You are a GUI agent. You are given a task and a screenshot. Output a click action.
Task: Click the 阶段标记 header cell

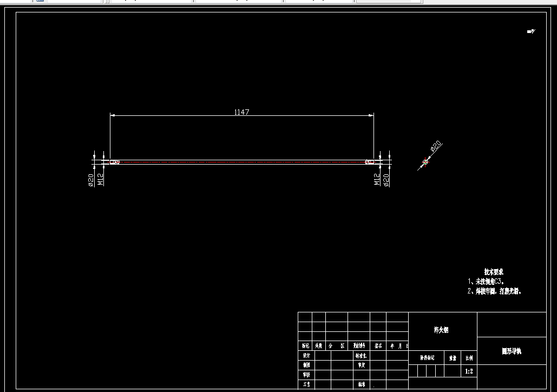point(427,357)
